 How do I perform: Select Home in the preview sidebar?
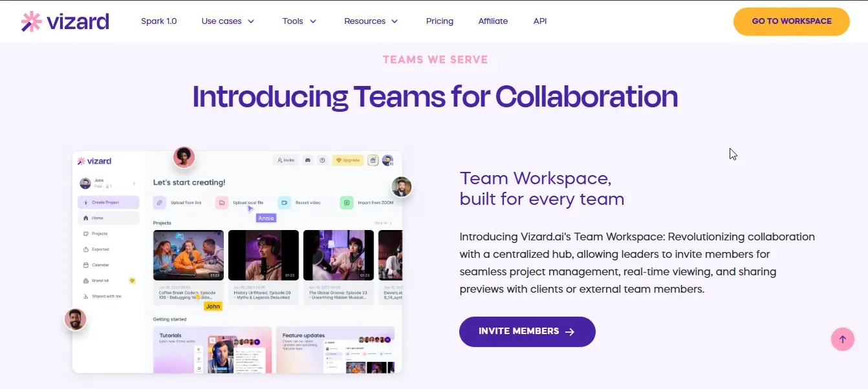click(x=108, y=218)
